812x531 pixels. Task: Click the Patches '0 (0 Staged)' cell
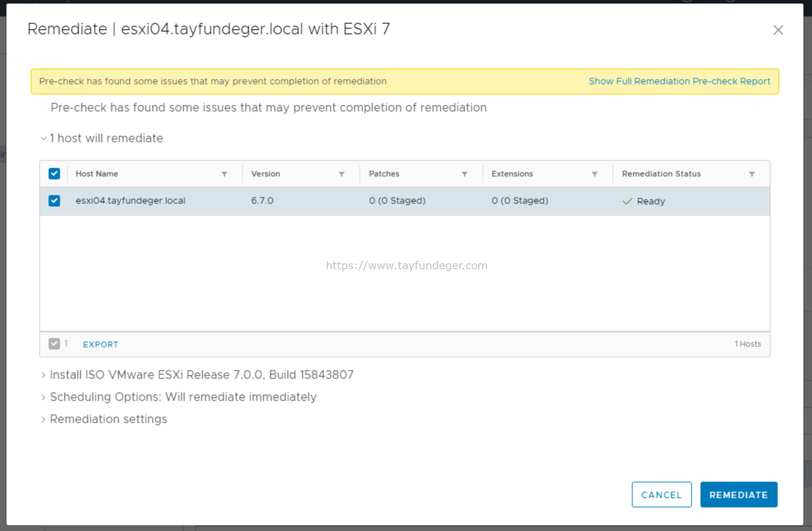point(397,201)
